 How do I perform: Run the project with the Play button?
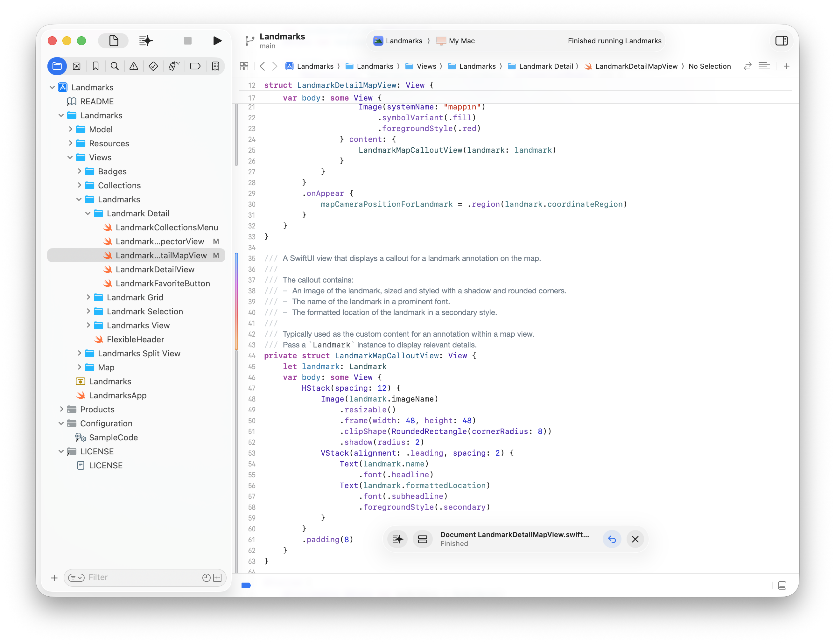click(217, 40)
